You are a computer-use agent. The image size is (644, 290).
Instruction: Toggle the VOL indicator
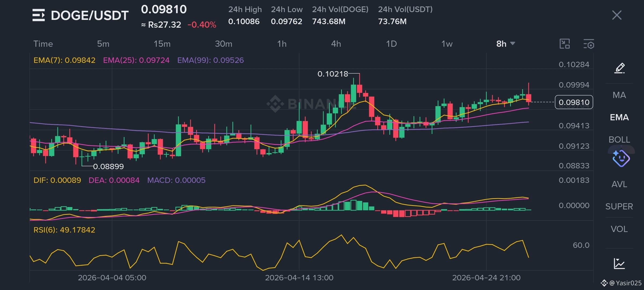coord(619,229)
